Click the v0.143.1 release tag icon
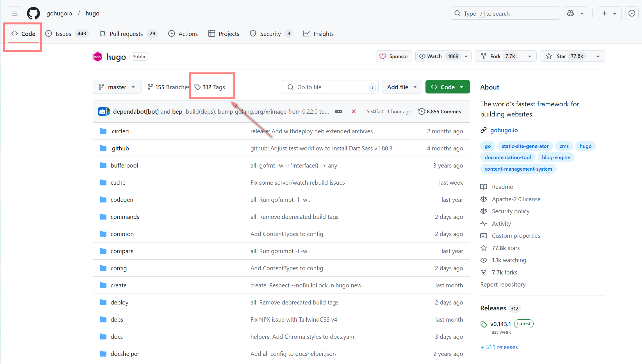This screenshot has width=642, height=364. (x=484, y=324)
